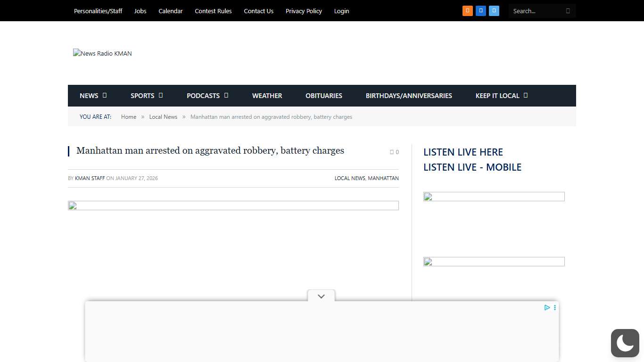Click the orange social icon in header

pyautogui.click(x=467, y=11)
